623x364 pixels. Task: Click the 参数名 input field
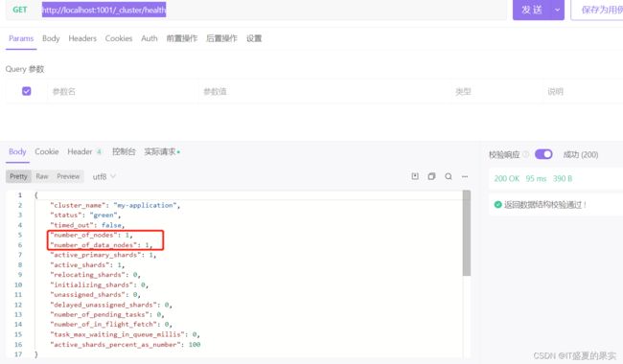[x=123, y=92]
